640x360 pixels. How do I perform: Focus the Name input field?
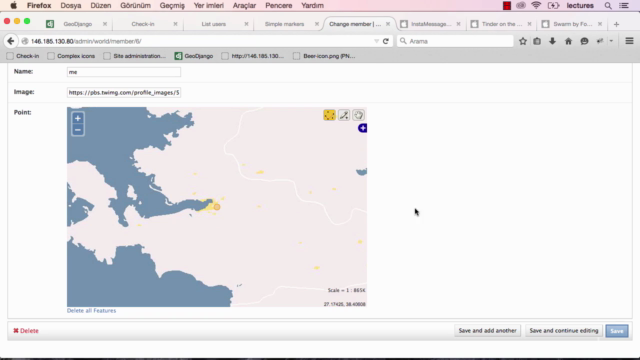click(x=124, y=72)
